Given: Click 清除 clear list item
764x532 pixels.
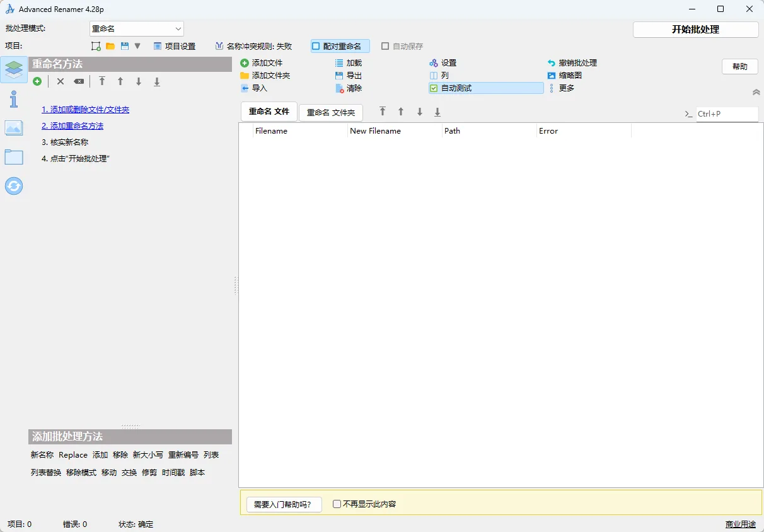Looking at the screenshot, I should 349,88.
